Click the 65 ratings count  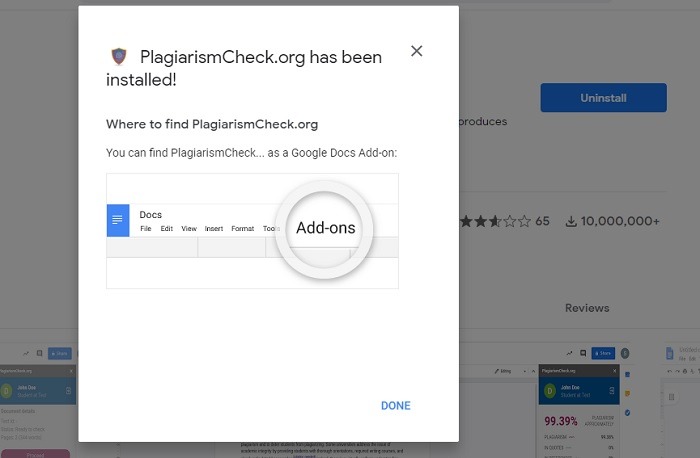click(x=542, y=221)
